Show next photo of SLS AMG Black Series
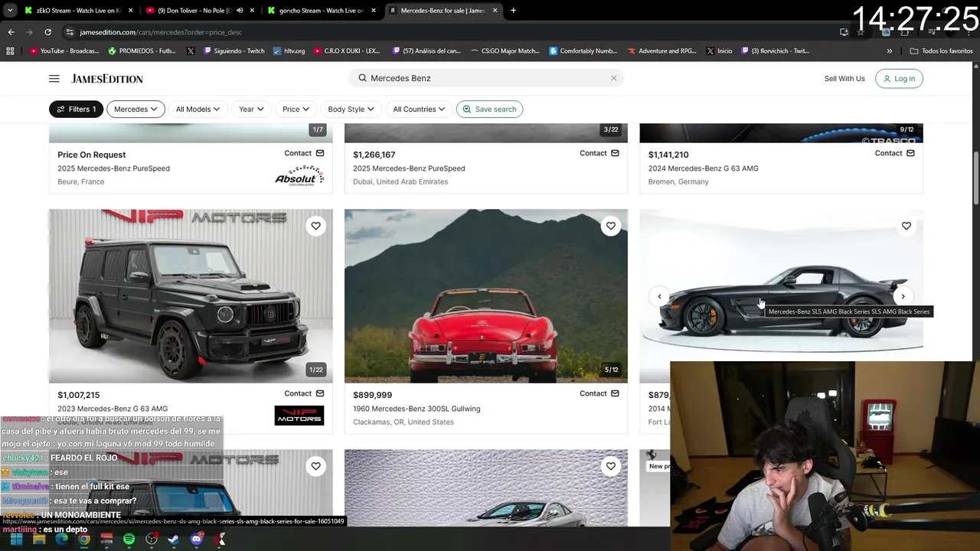This screenshot has height=551, width=980. coord(903,296)
